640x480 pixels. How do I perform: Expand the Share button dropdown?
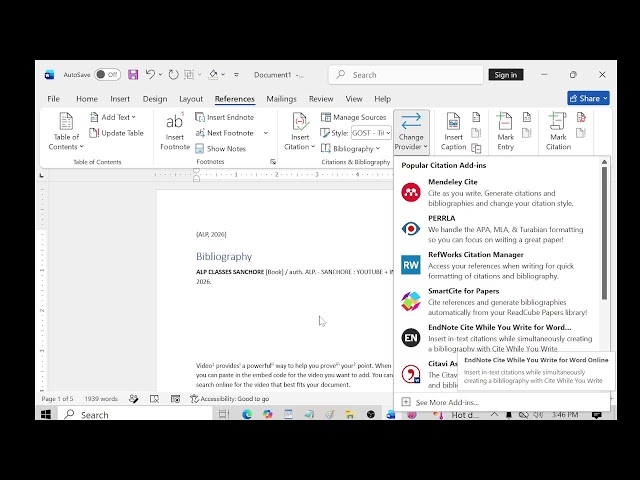click(605, 98)
